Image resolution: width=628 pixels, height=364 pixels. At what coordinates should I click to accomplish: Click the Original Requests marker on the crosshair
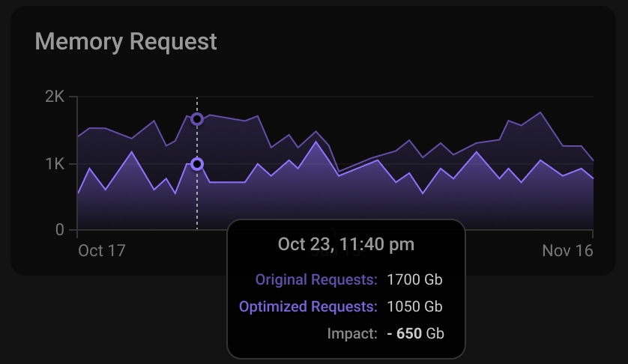[197, 119]
